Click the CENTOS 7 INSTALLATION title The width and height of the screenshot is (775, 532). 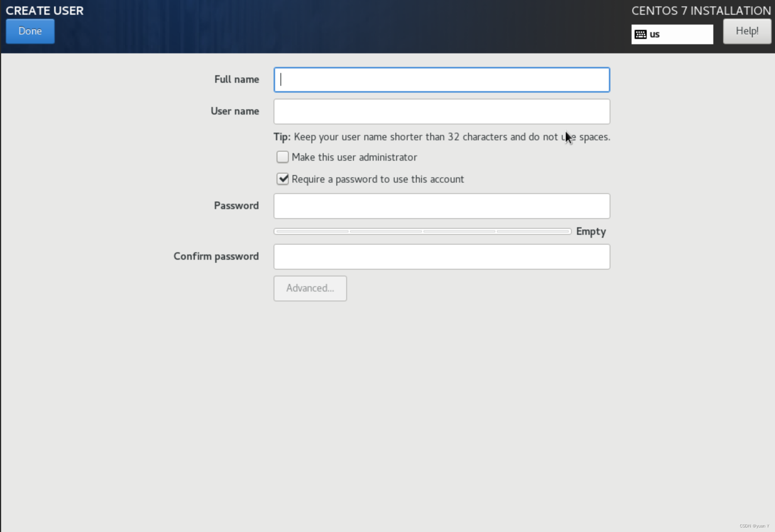(x=701, y=11)
